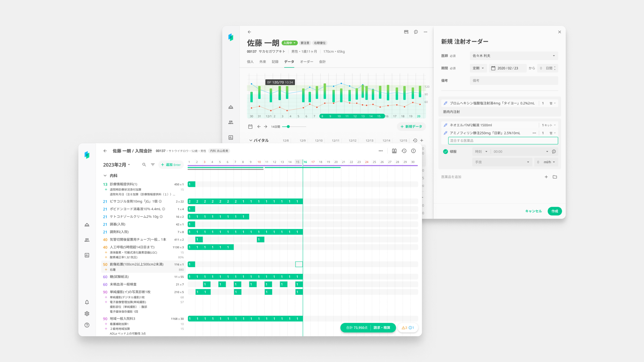Click calendar icon below the vitals chart
Viewport: 644px width, 362px height.
pyautogui.click(x=250, y=127)
